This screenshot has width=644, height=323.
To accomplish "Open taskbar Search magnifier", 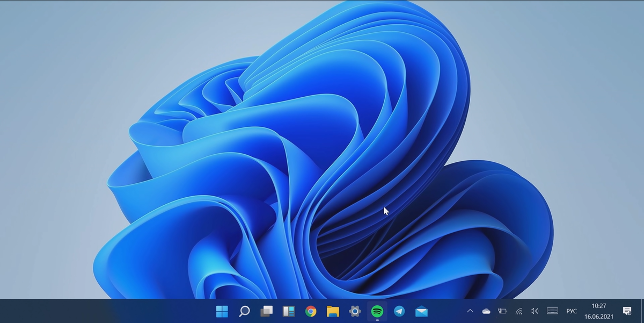I will 244,311.
